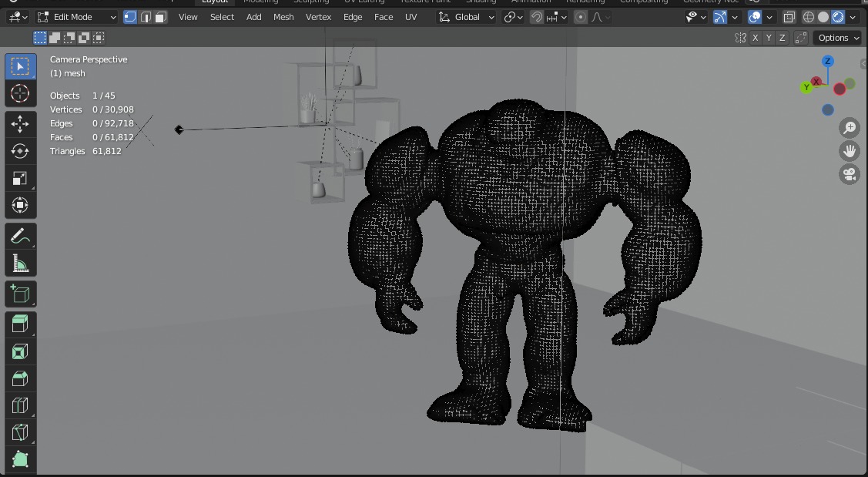
Task: Click the viewport zoom magnifier gizmo
Action: pyautogui.click(x=850, y=128)
